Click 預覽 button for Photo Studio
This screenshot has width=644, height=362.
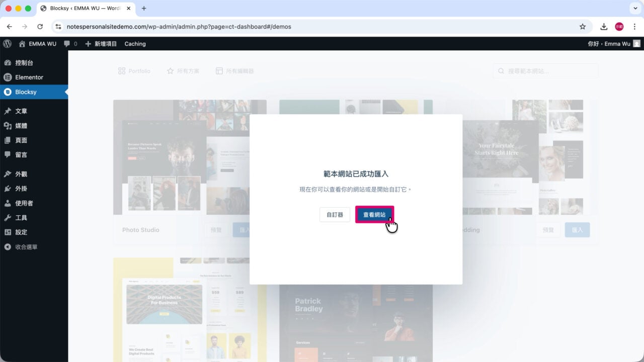(216, 230)
